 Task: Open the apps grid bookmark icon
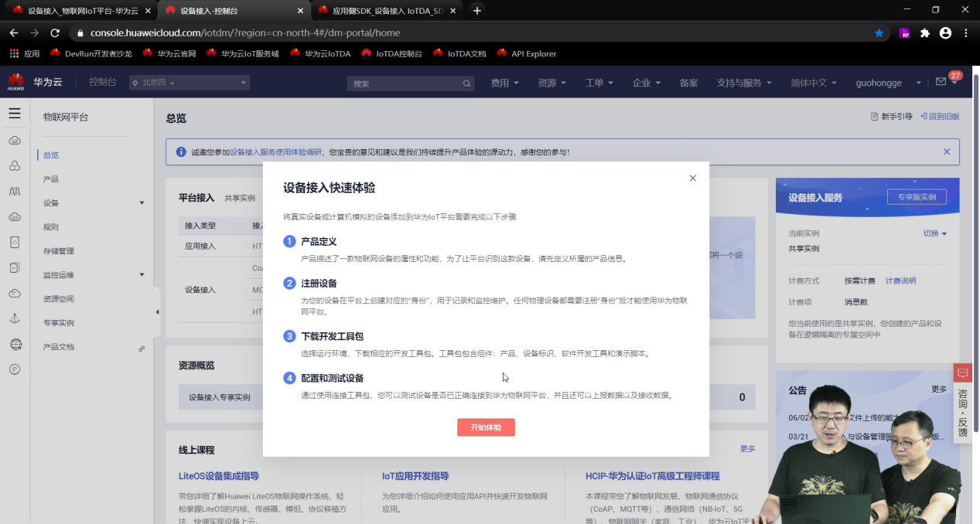[13, 53]
